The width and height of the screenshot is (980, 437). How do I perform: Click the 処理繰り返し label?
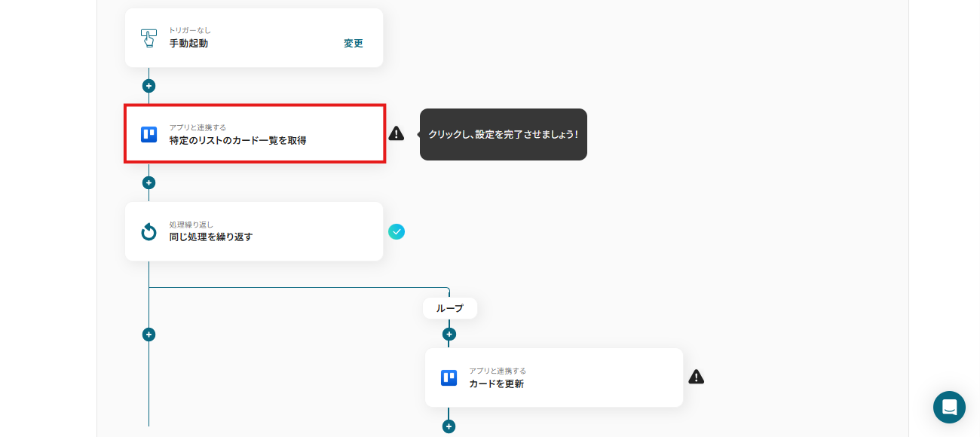191,225
